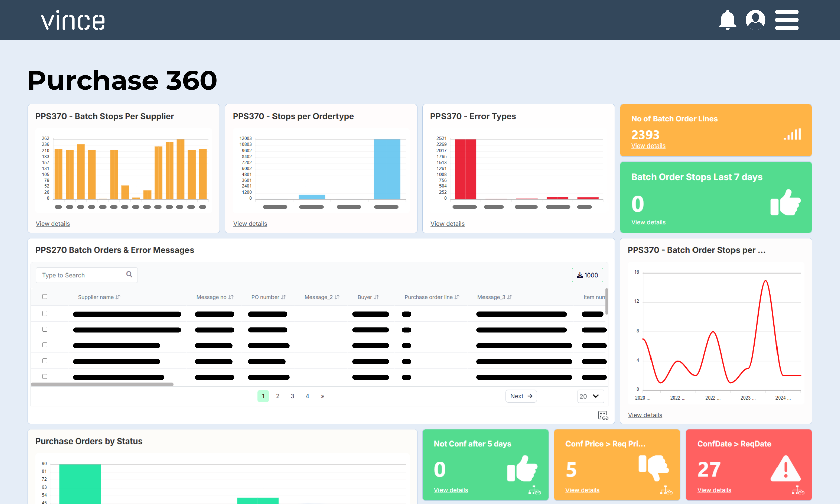Screen dimensions: 840x504
Task: Click the Type to Search input field
Action: (x=87, y=275)
